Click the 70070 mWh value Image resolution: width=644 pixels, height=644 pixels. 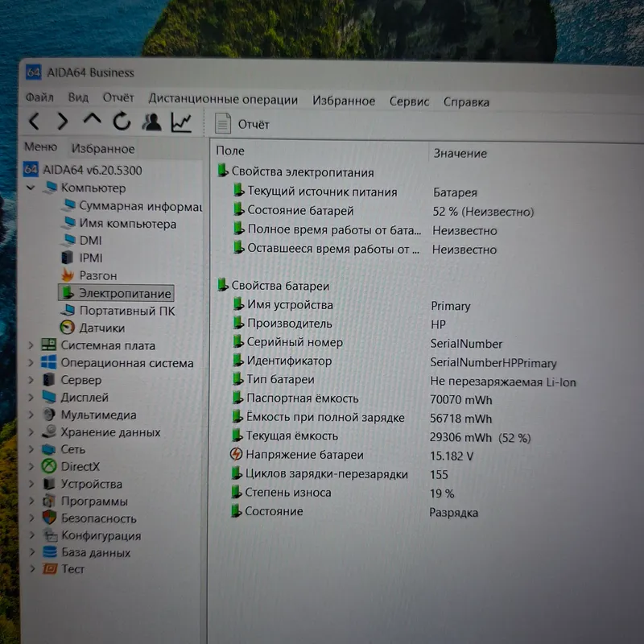click(460, 399)
